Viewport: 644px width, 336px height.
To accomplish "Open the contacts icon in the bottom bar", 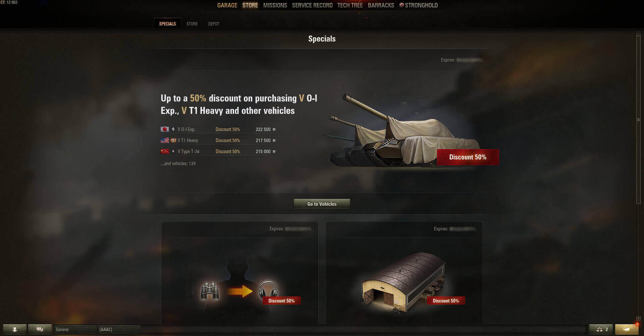I will click(x=15, y=329).
